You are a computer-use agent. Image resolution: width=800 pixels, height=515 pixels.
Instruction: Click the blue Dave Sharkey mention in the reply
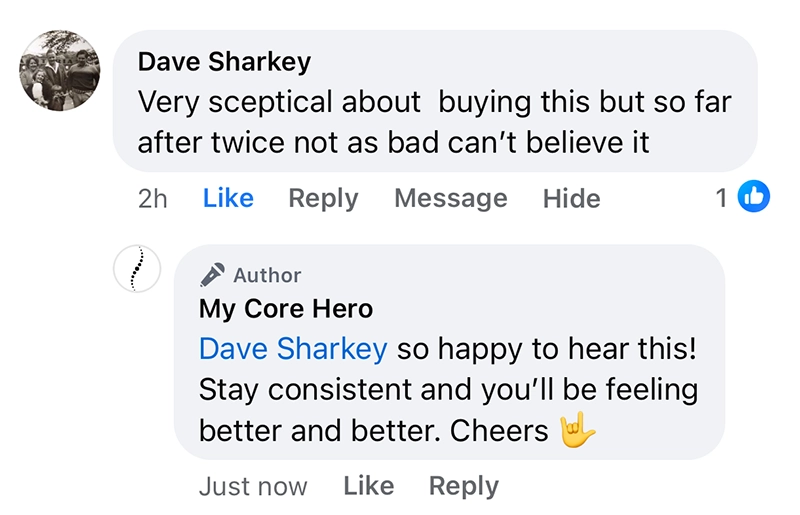[x=293, y=348]
